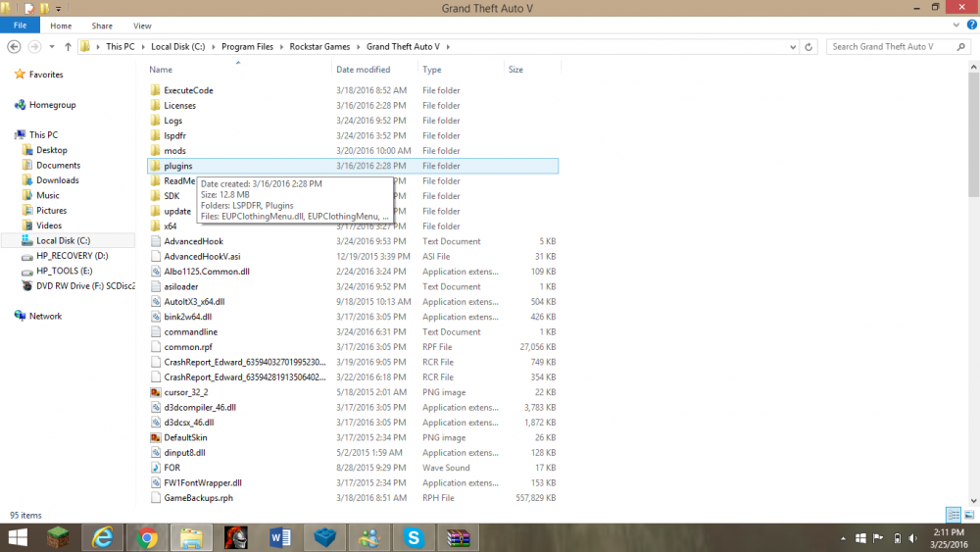
Task: Select Network in navigation pane
Action: click(45, 316)
